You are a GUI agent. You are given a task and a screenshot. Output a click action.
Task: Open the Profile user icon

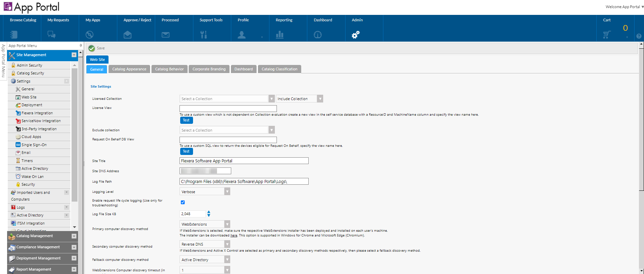pyautogui.click(x=241, y=35)
